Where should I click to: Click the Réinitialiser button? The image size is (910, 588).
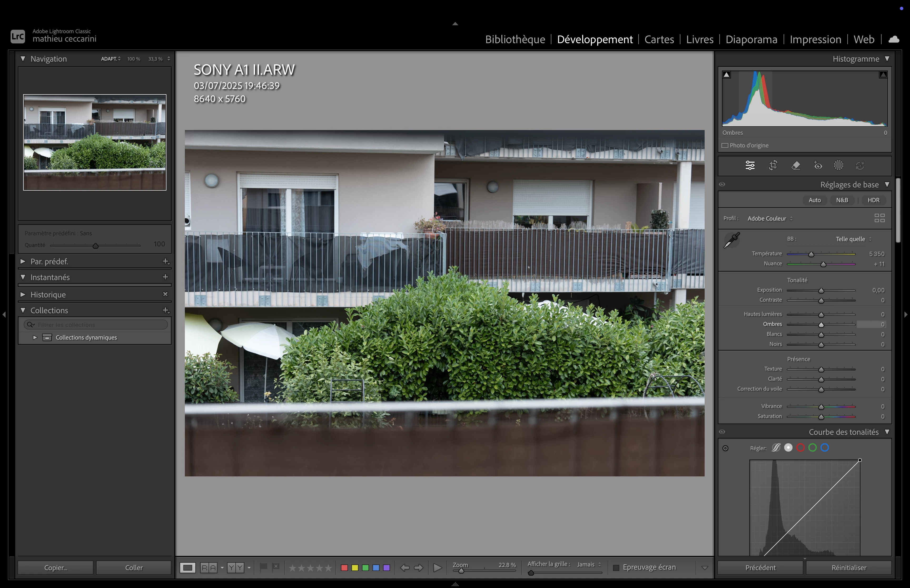tap(849, 568)
